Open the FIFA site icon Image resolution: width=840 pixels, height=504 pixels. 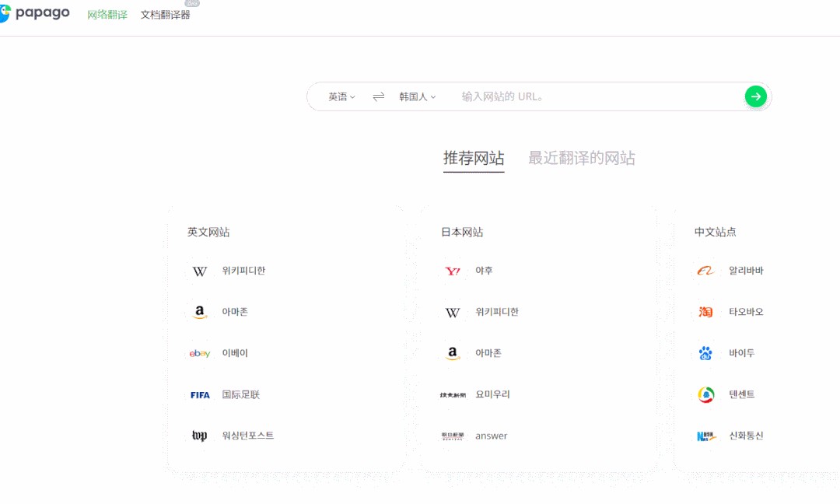(x=200, y=394)
